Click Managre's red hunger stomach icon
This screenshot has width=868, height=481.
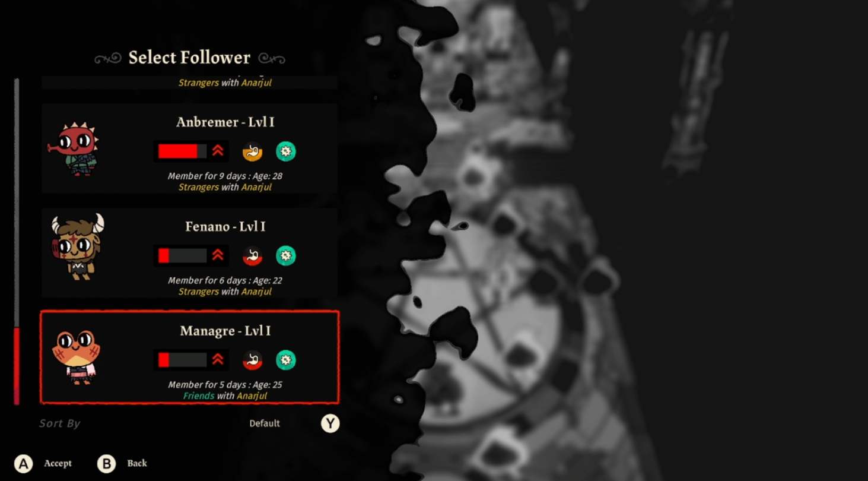click(x=253, y=360)
